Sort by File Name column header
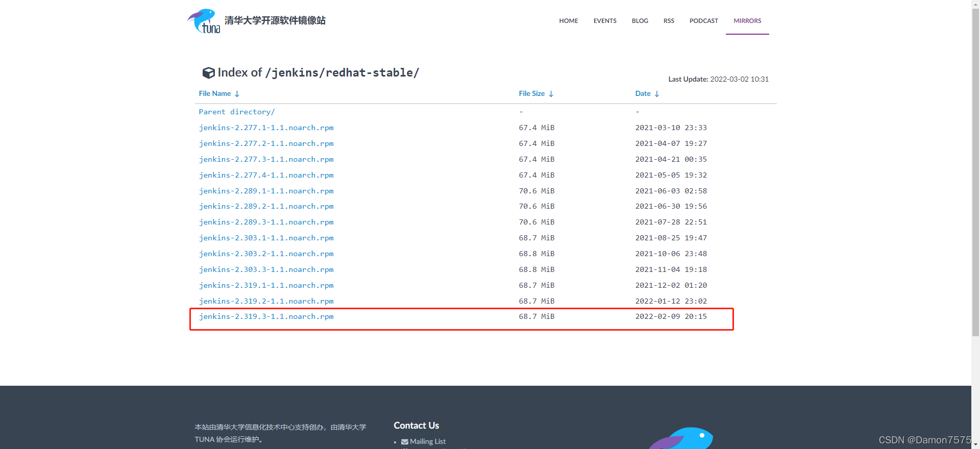980x449 pixels. (x=215, y=93)
